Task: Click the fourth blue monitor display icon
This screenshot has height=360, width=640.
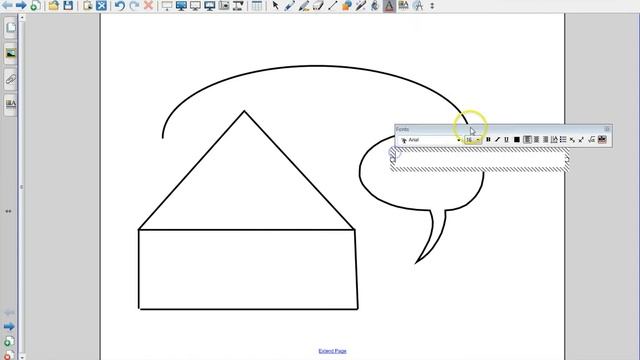Action: (x=209, y=5)
